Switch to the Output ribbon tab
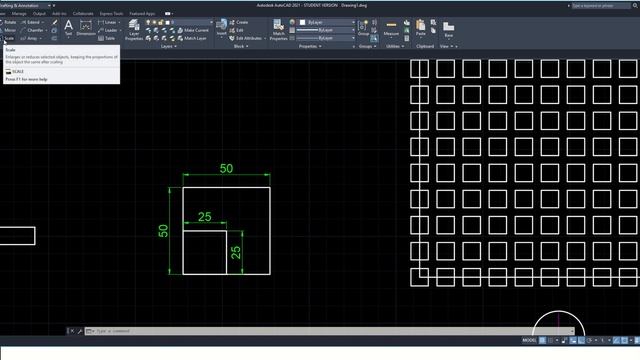This screenshot has width=640, height=360. pos(39,13)
